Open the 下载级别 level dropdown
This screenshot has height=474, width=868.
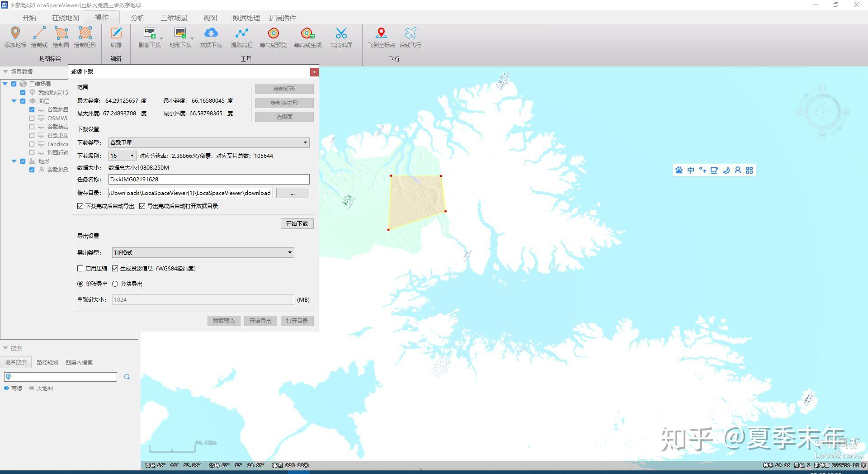(122, 156)
